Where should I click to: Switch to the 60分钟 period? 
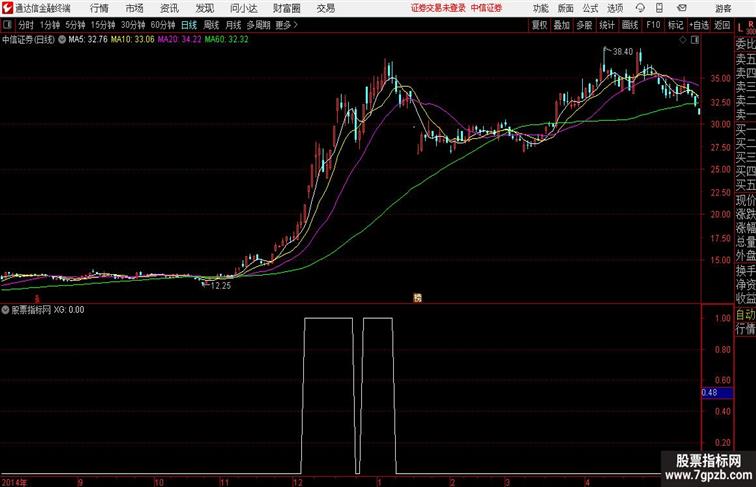tap(162, 25)
